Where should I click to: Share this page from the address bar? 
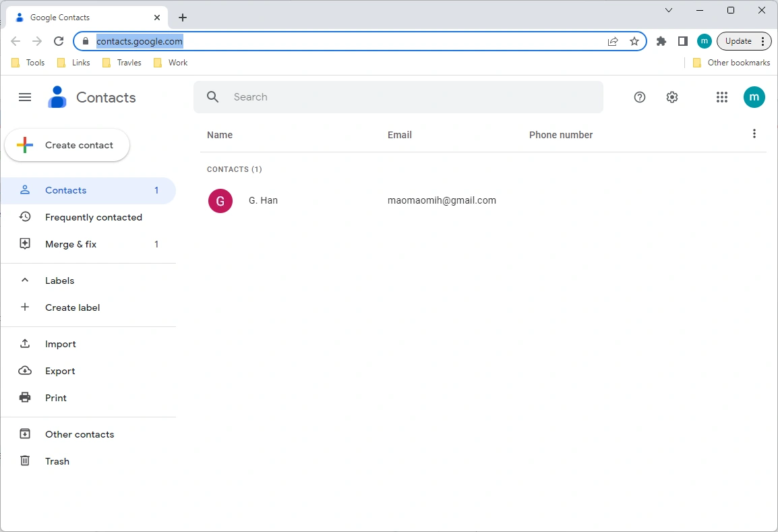click(x=613, y=41)
